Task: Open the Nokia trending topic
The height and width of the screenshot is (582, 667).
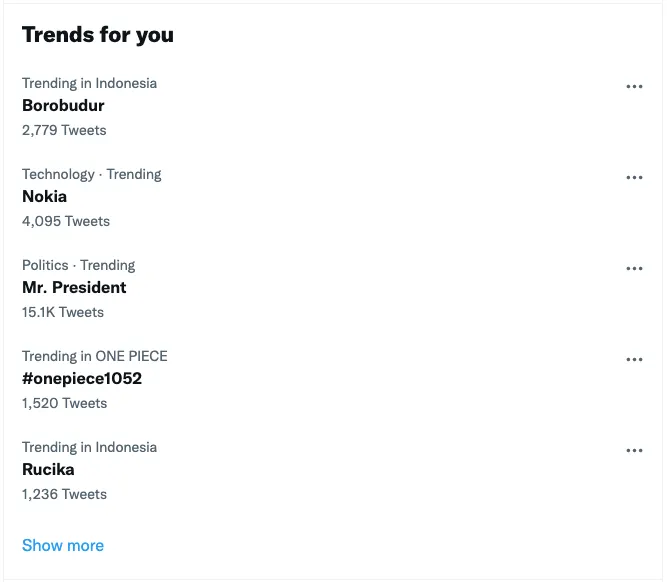Action: tap(44, 197)
